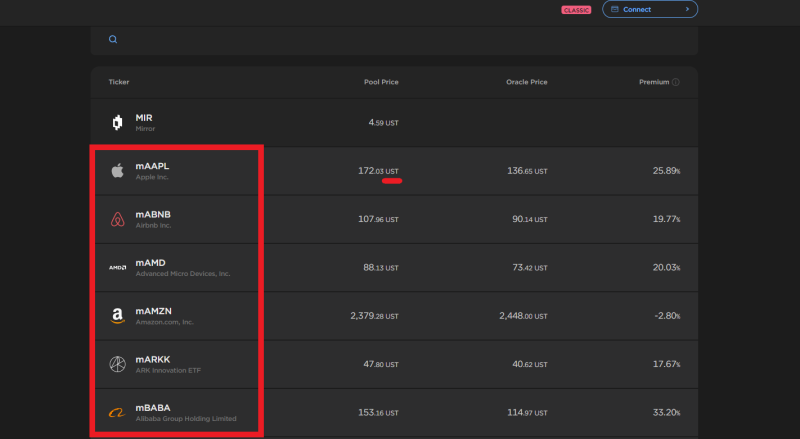This screenshot has height=439, width=800.
Task: Click the ARK logo for mARKK
Action: pyautogui.click(x=117, y=364)
